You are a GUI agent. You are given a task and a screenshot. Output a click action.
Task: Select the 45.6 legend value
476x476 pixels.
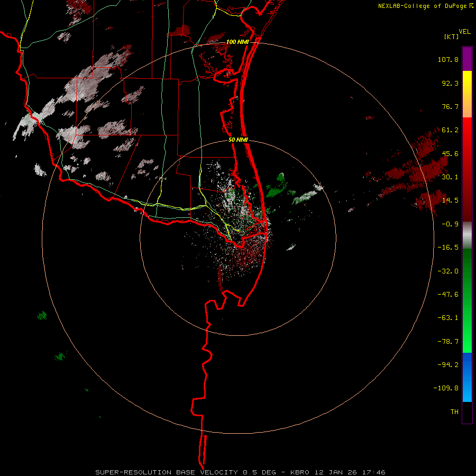[450, 153]
